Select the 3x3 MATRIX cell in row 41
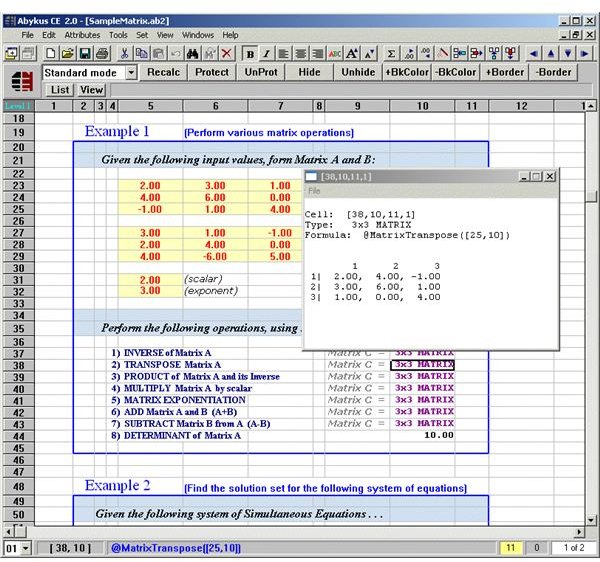 pyautogui.click(x=422, y=400)
